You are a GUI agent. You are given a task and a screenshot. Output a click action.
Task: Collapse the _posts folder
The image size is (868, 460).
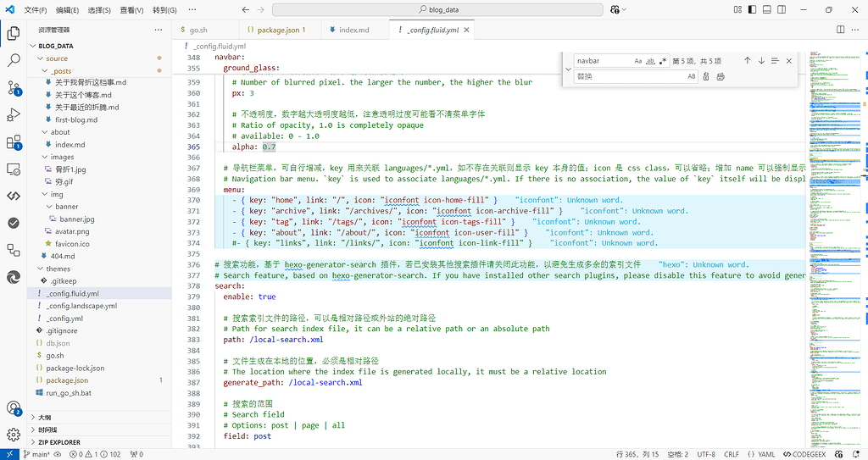pyautogui.click(x=45, y=71)
